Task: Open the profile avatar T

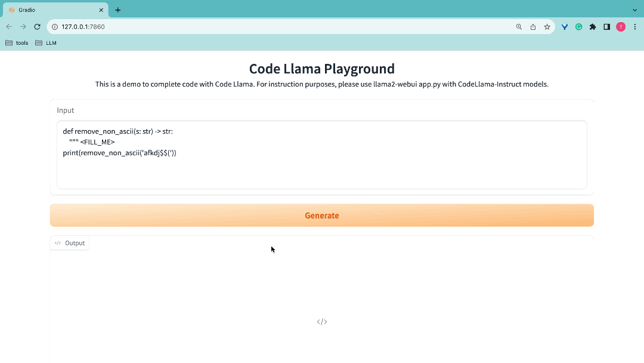Action: (x=621, y=27)
